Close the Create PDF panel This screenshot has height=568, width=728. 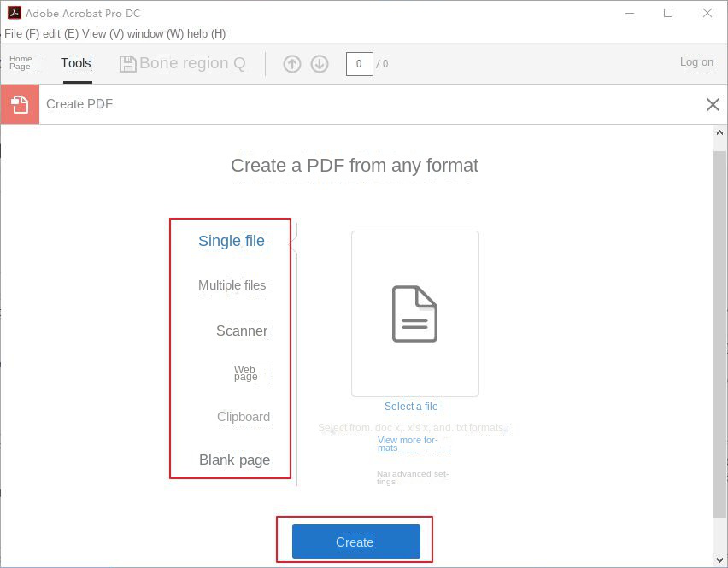tap(713, 104)
